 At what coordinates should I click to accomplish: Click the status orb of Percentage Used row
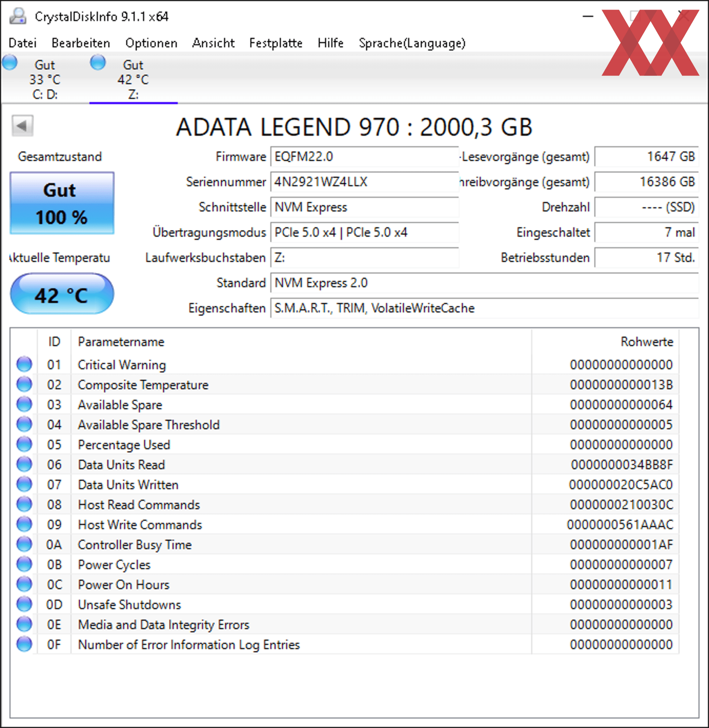(x=24, y=444)
